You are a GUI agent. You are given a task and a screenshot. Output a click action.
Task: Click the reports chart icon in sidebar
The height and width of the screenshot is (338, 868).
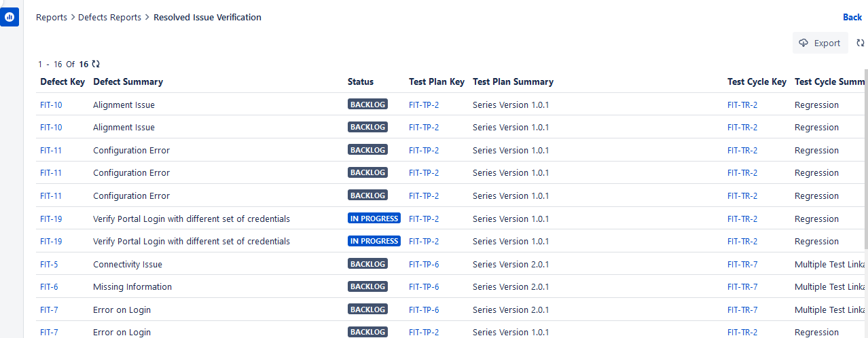[10, 17]
